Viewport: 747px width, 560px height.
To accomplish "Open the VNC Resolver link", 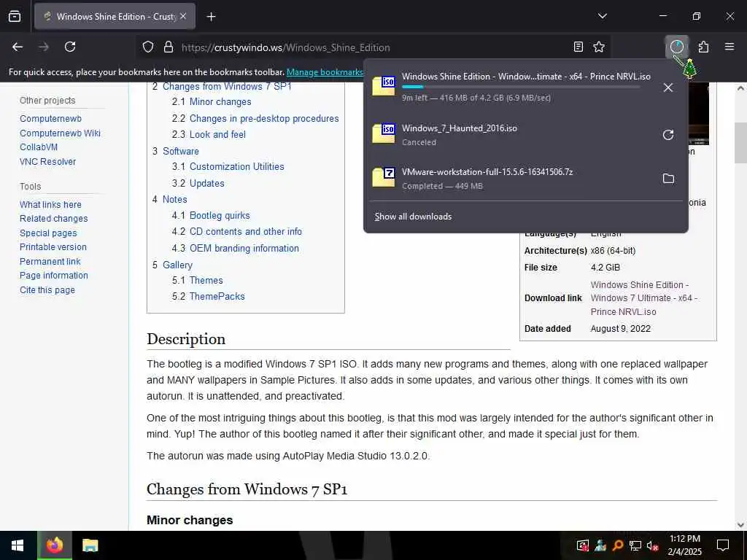I will click(47, 161).
